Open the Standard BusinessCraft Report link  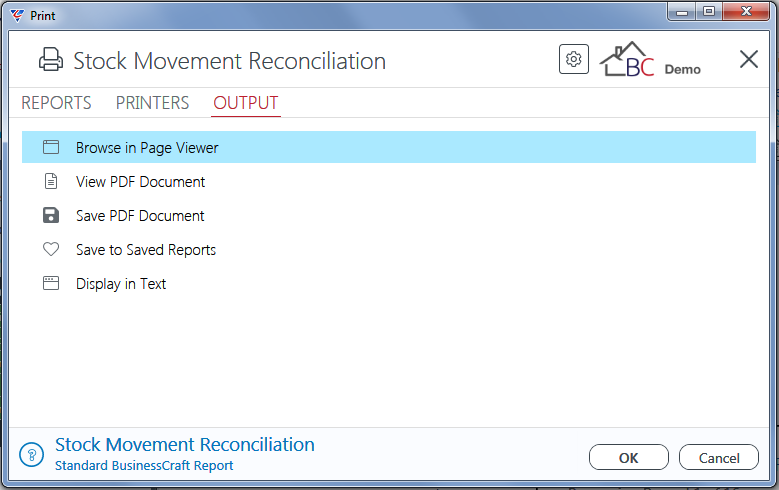click(x=144, y=466)
